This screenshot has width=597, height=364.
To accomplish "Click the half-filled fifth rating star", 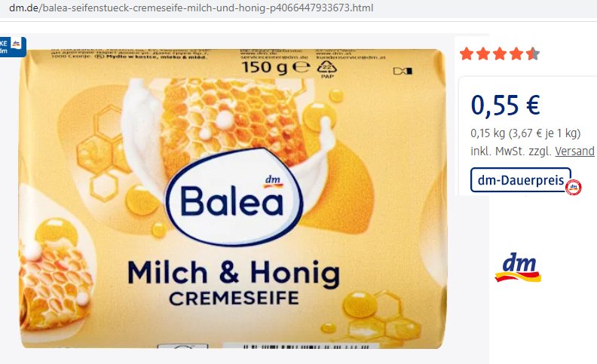I will coord(533,54).
